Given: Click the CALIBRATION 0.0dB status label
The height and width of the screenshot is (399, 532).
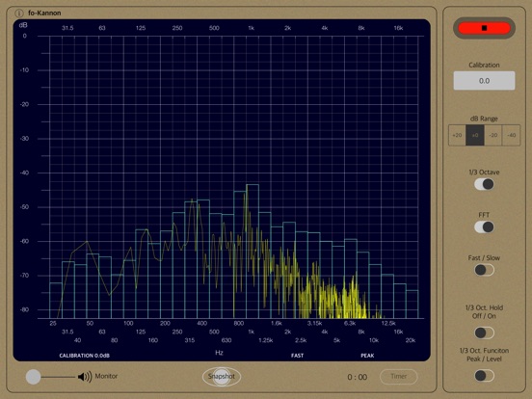Looking at the screenshot, I should [84, 356].
